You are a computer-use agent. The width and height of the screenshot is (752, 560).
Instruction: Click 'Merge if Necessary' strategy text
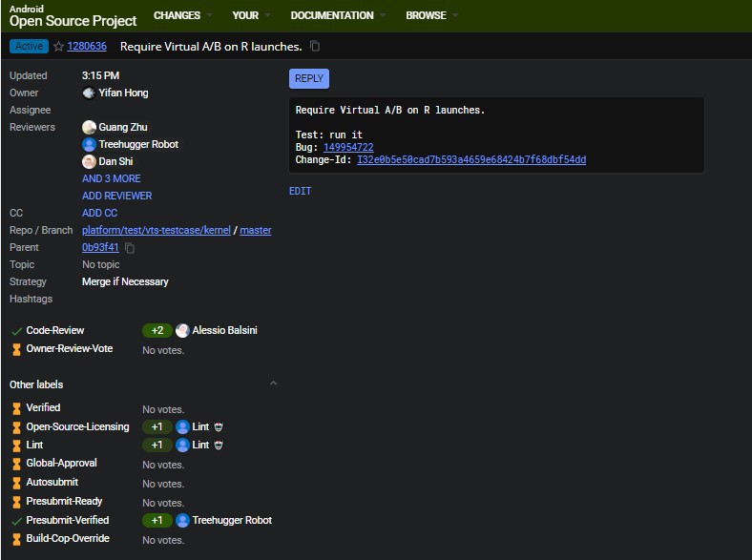pos(125,282)
